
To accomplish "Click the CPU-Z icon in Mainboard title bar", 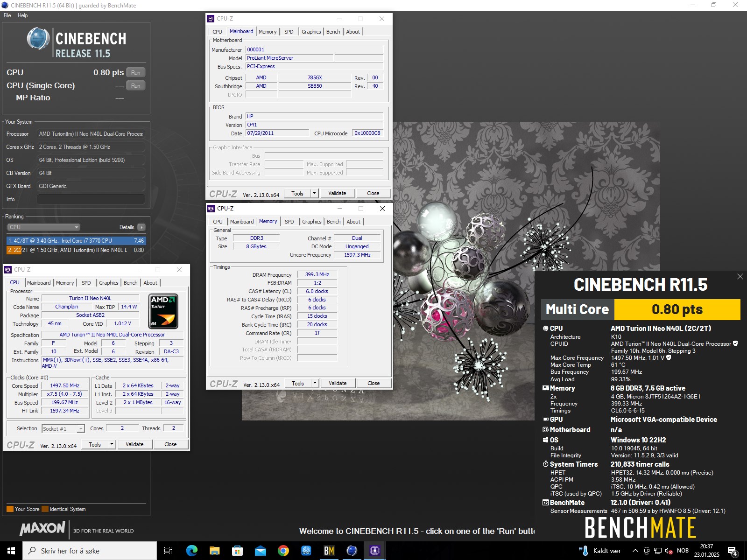I will coord(211,19).
